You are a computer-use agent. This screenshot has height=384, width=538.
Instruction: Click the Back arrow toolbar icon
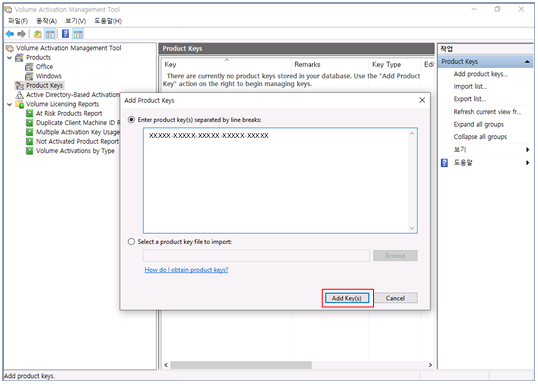point(10,34)
